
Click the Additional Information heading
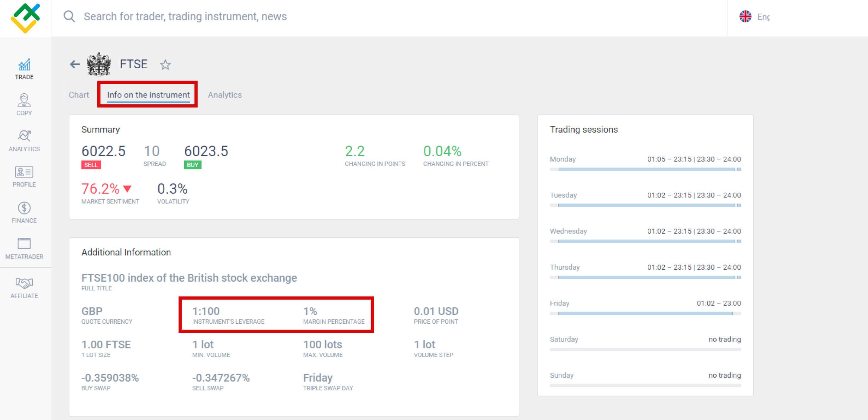click(x=126, y=252)
